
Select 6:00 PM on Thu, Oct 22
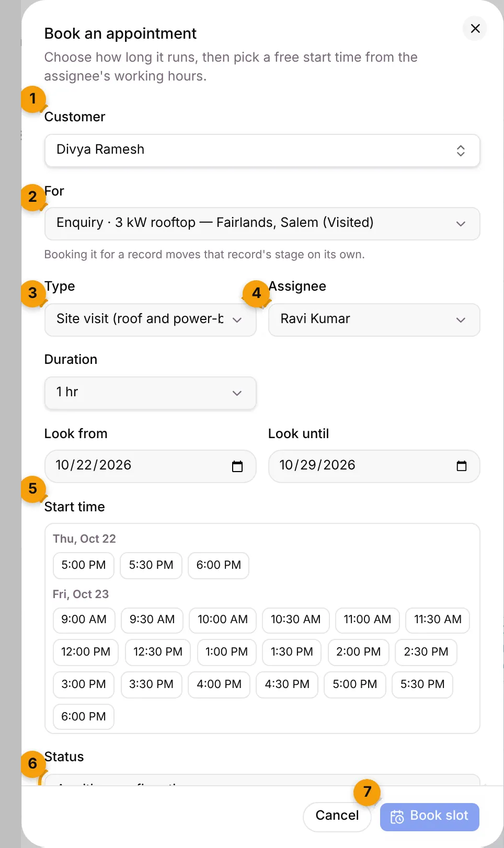coord(219,566)
